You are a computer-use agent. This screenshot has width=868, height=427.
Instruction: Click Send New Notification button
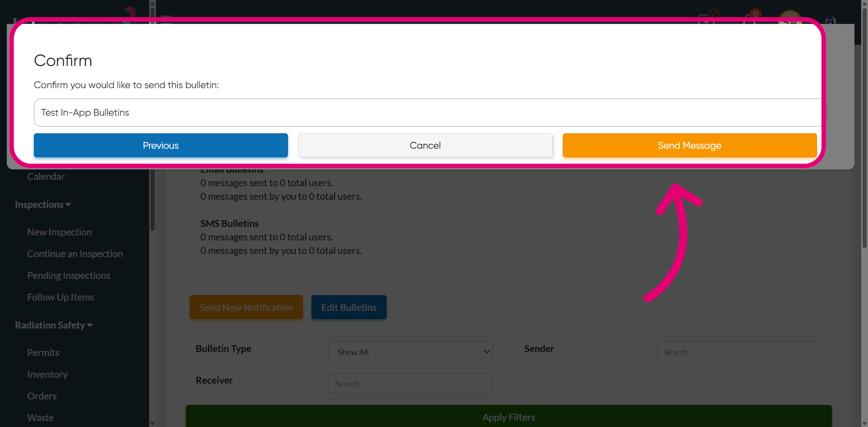246,307
